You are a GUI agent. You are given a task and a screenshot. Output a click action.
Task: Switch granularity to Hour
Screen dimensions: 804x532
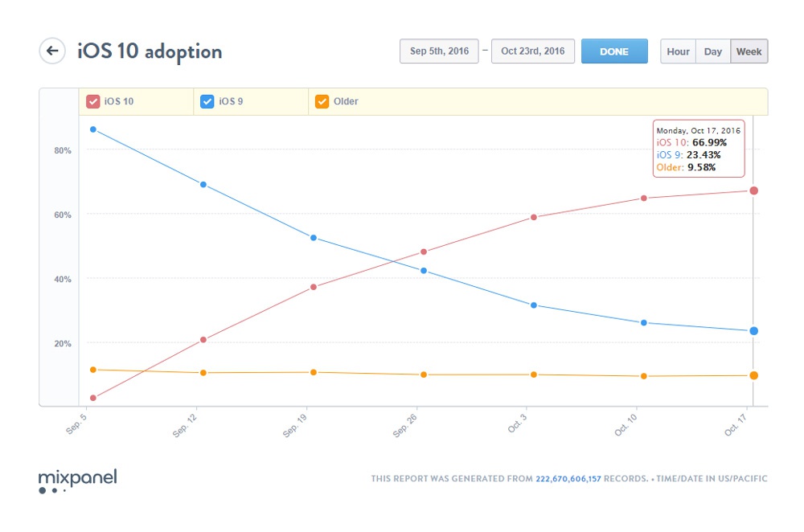click(678, 51)
